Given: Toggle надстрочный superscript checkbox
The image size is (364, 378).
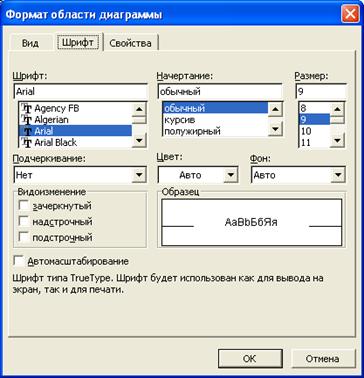Looking at the screenshot, I should click(24, 221).
